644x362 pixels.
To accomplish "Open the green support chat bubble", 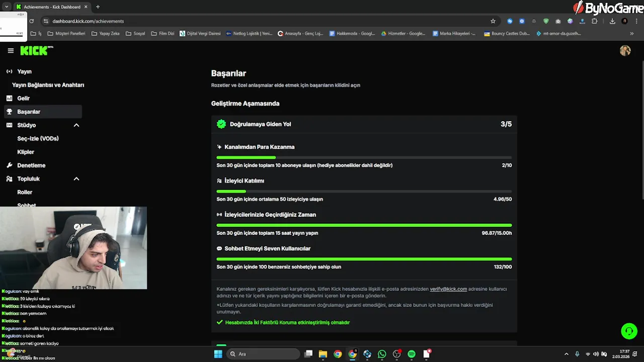I will [x=629, y=331].
